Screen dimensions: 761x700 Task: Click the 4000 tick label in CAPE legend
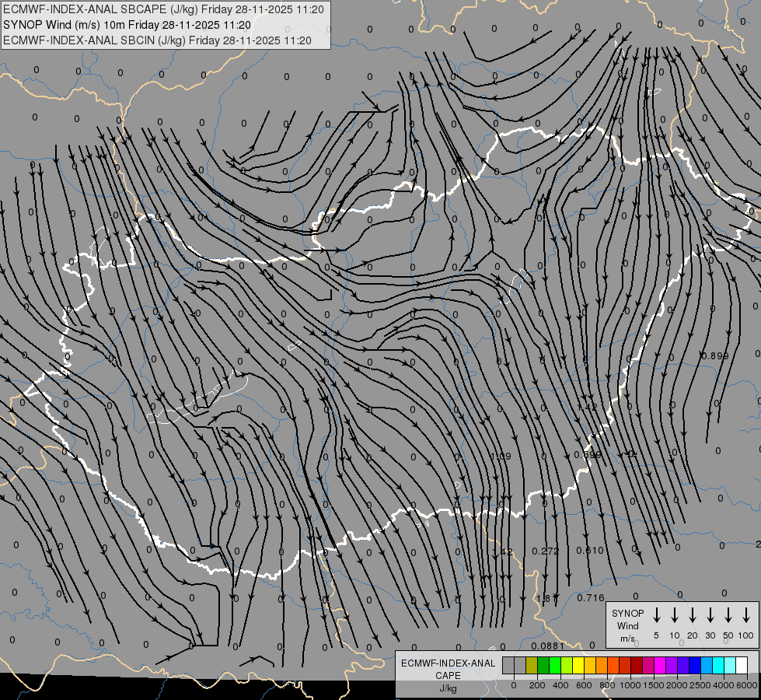(x=724, y=685)
